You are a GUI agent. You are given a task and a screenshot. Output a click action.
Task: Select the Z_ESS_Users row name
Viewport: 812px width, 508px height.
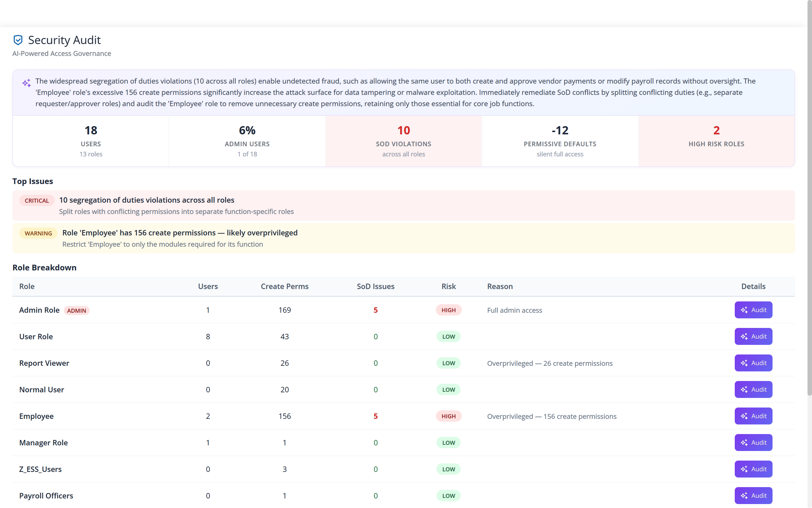(40, 469)
